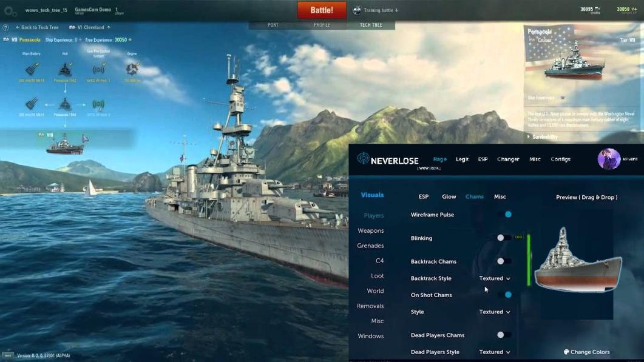This screenshot has height=362, width=644.
Task: Click the convert XP star icon
Action: (x=634, y=8)
